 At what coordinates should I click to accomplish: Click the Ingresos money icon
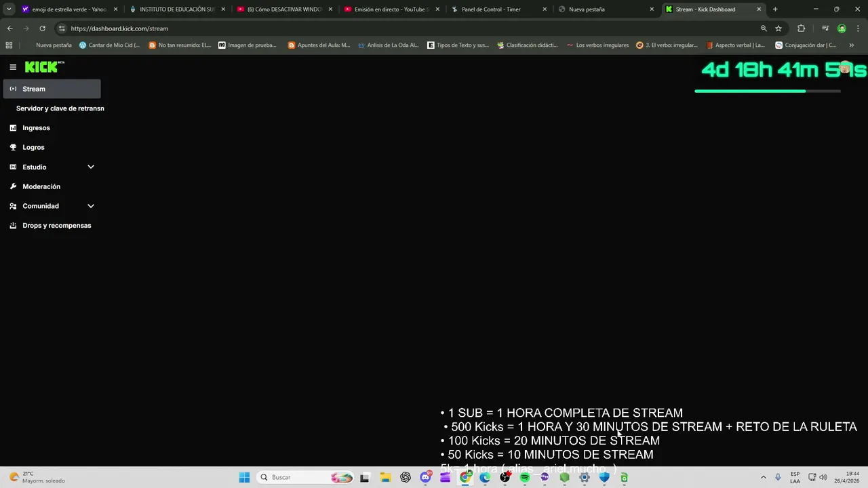(x=13, y=127)
